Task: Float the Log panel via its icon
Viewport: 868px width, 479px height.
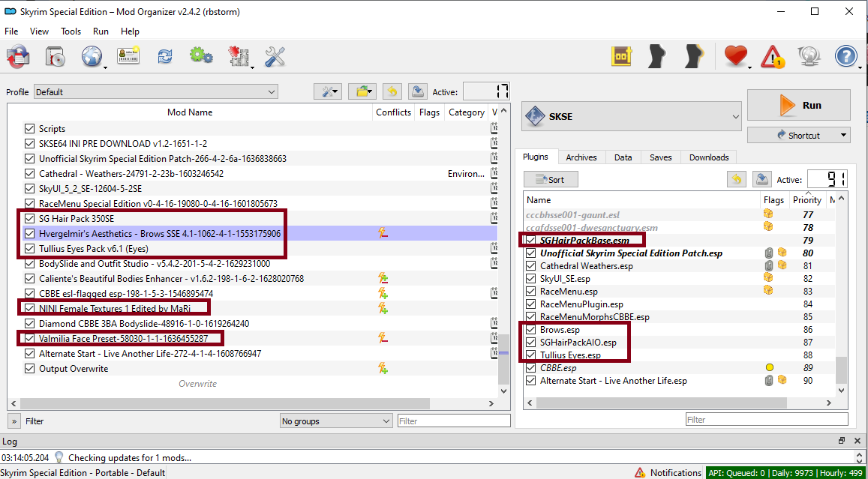Action: point(842,441)
